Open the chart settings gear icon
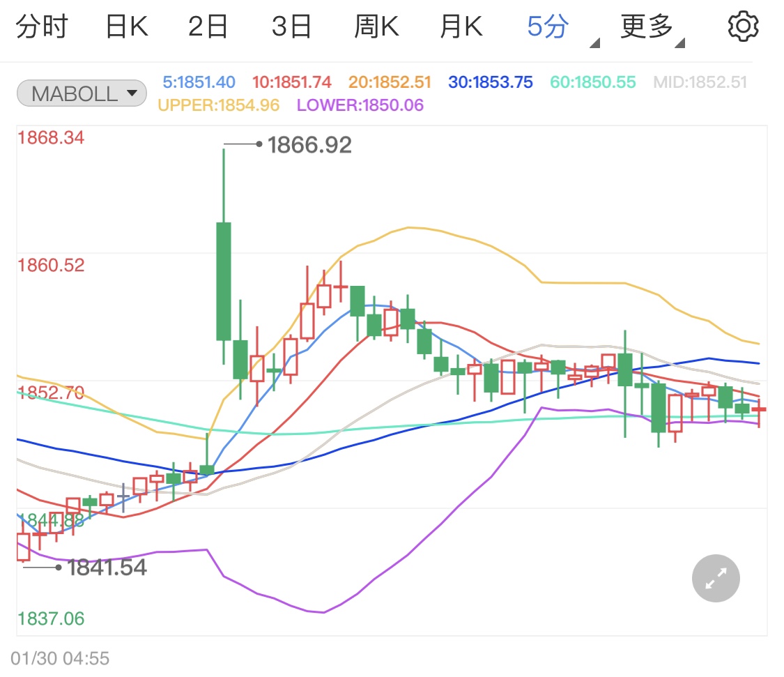784x677 pixels. pyautogui.click(x=743, y=26)
